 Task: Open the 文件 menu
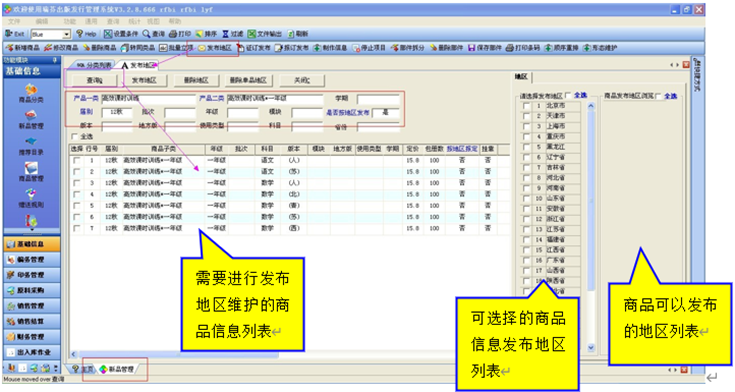pos(14,22)
